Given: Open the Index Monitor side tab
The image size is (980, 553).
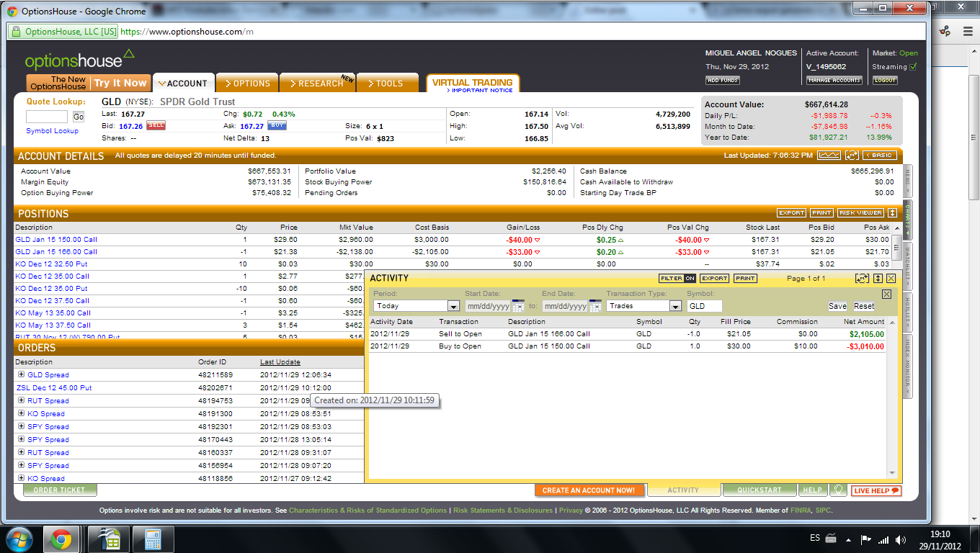Looking at the screenshot, I should pos(907,366).
